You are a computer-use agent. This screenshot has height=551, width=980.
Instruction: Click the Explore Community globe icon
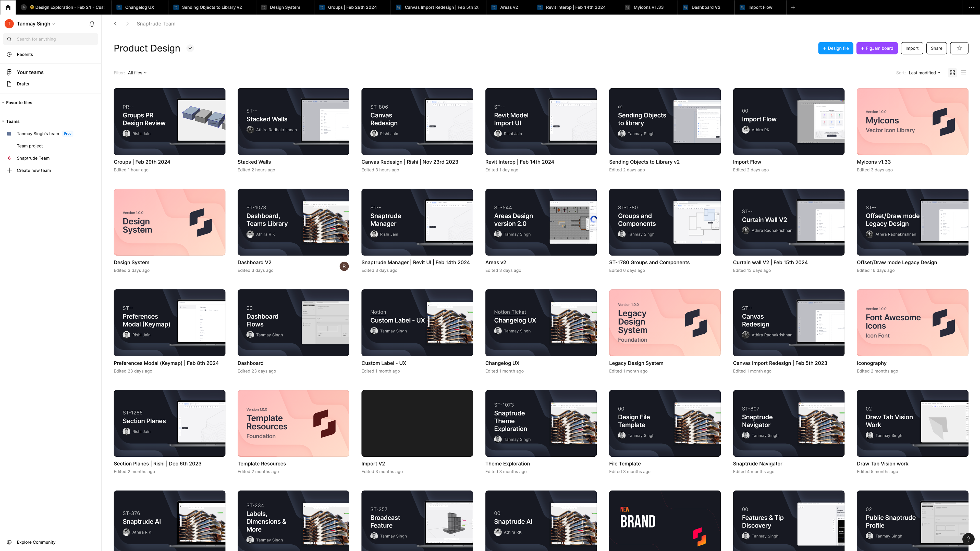click(9, 542)
